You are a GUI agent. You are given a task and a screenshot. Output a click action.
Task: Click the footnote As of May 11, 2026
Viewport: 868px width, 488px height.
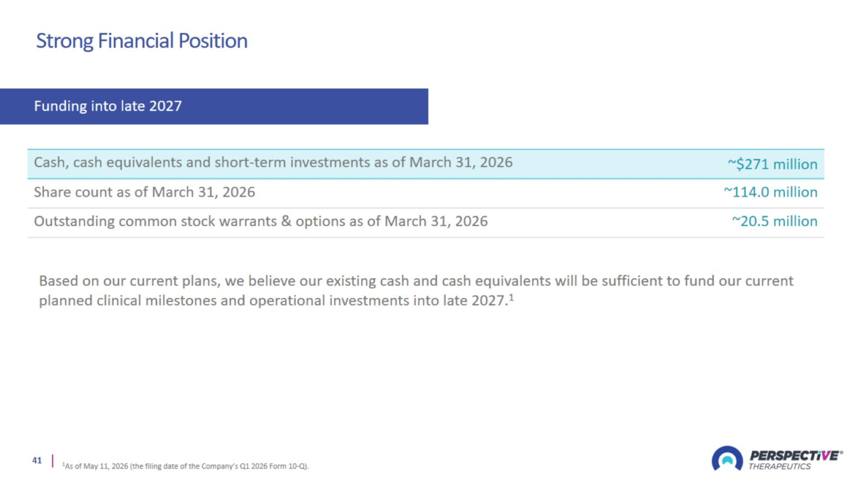pyautogui.click(x=185, y=466)
